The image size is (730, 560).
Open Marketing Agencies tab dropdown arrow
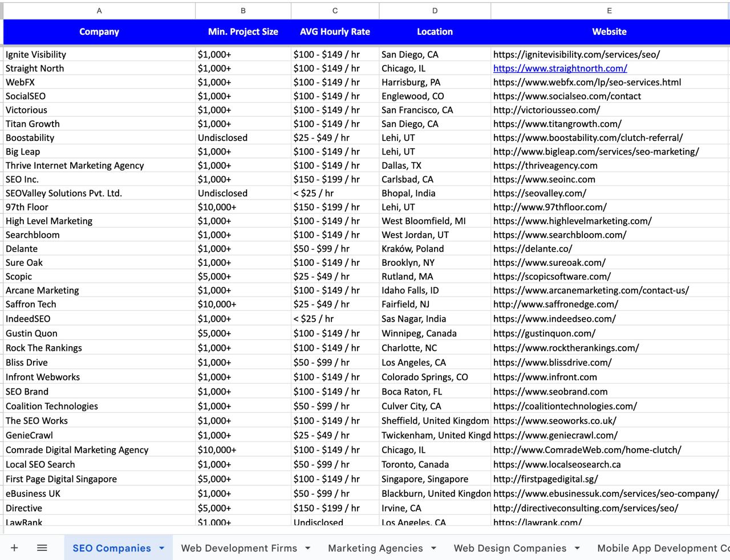[433, 548]
